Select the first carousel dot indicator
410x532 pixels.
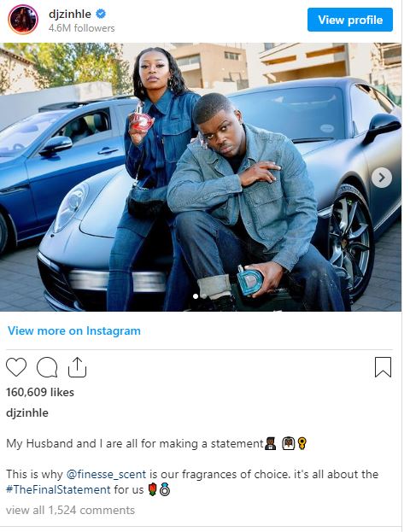click(196, 296)
